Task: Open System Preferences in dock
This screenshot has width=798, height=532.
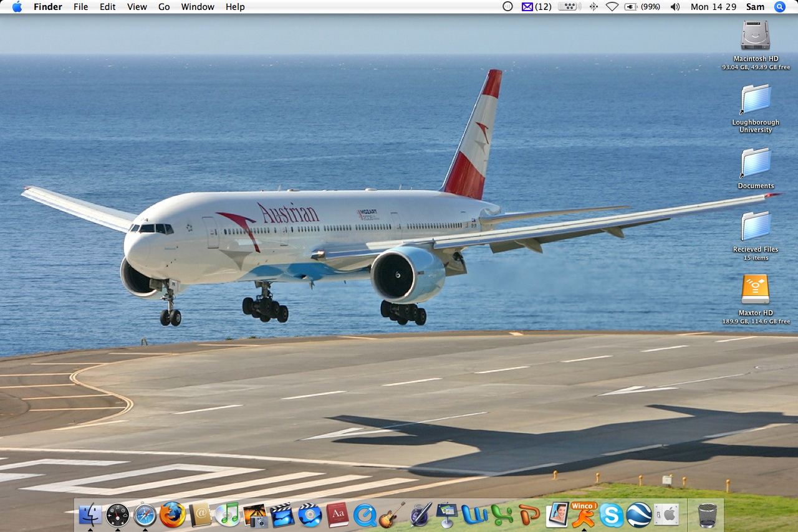Action: pyautogui.click(x=666, y=515)
